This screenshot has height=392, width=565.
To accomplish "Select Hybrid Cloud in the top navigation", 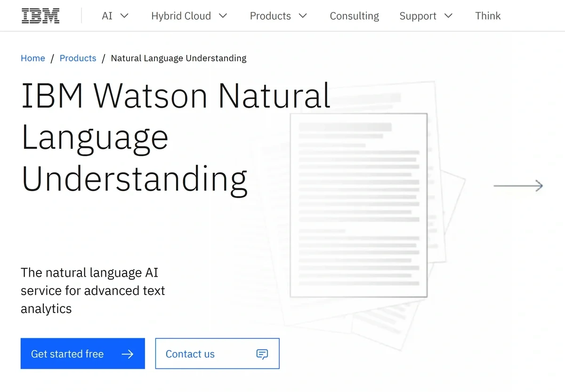I will pyautogui.click(x=181, y=16).
